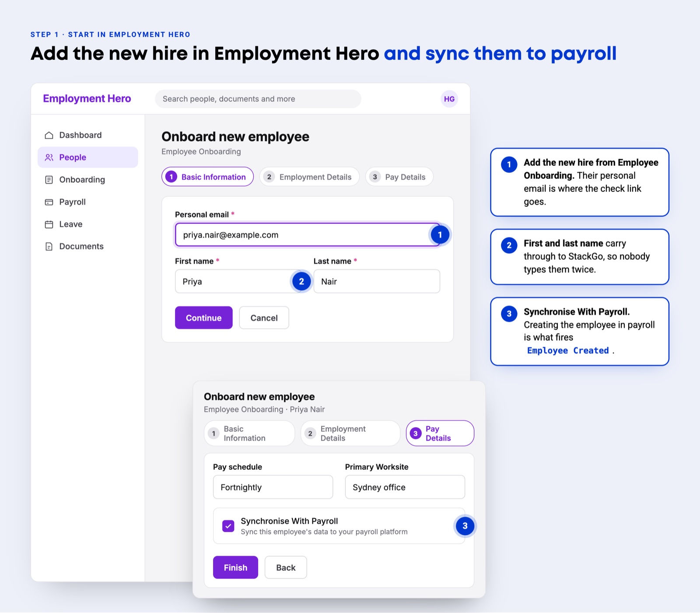Click the Employment Hero logo
Image resolution: width=700 pixels, height=613 pixels.
click(87, 98)
